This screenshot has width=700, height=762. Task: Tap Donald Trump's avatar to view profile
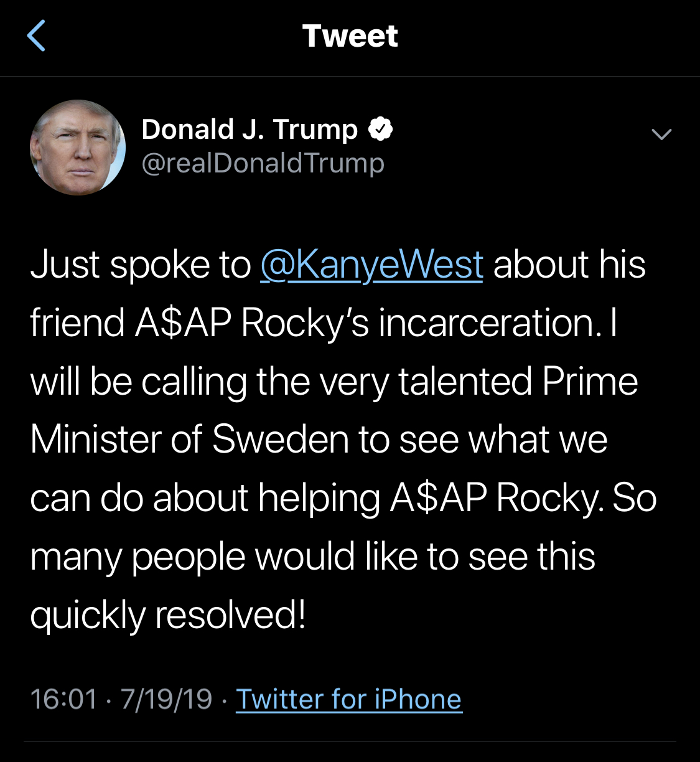(76, 146)
